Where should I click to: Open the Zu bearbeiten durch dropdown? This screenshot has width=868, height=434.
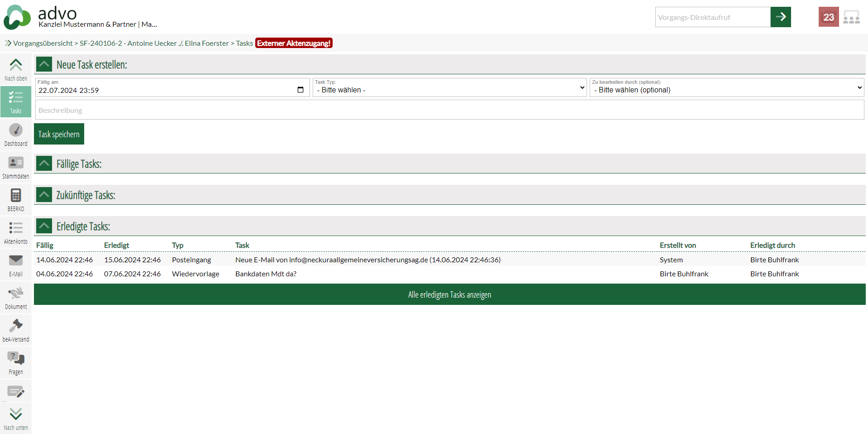pyautogui.click(x=726, y=87)
